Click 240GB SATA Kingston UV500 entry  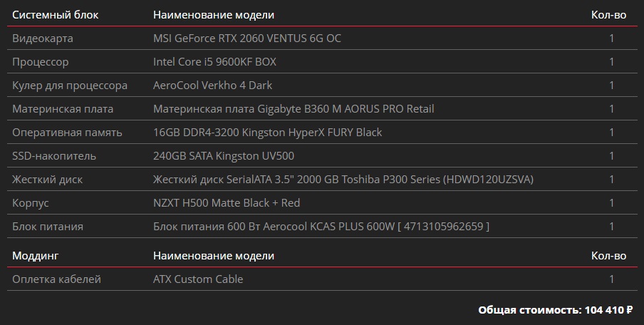(x=224, y=156)
